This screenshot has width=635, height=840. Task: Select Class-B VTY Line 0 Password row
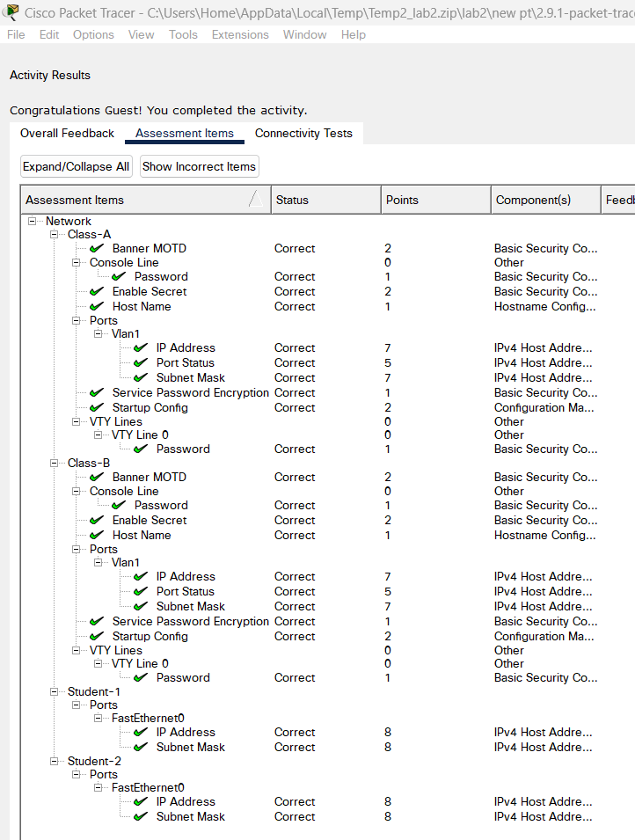pyautogui.click(x=327, y=677)
